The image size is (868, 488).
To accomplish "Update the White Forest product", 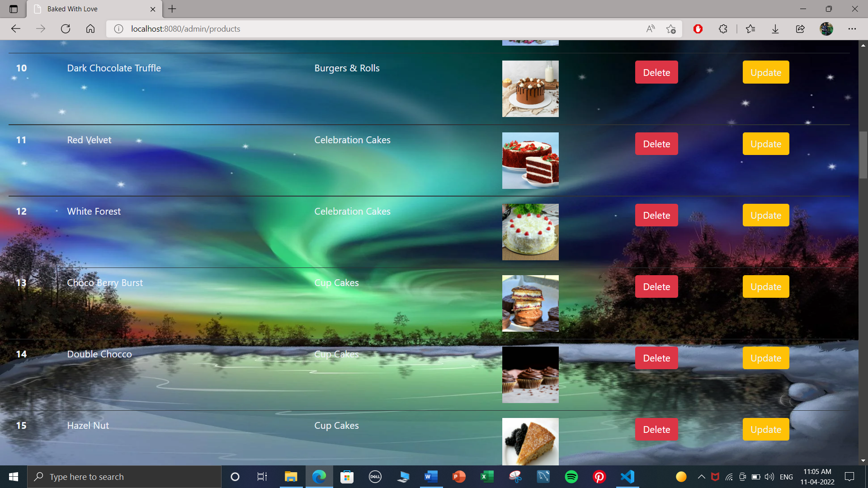I will click(x=766, y=215).
